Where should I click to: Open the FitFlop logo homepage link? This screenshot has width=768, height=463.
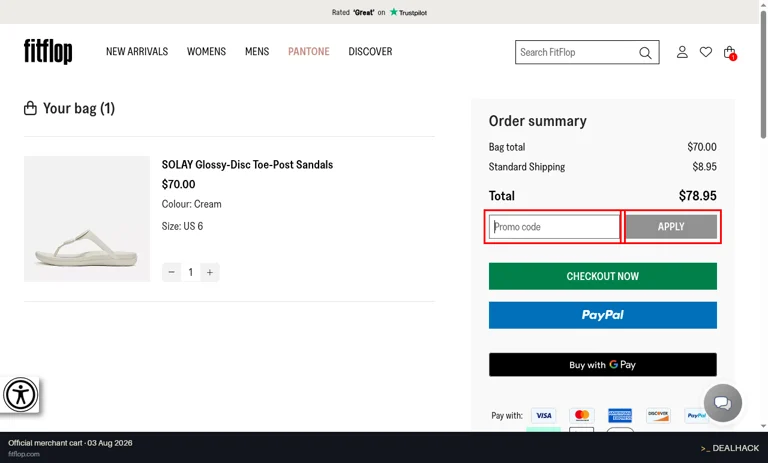(x=48, y=51)
